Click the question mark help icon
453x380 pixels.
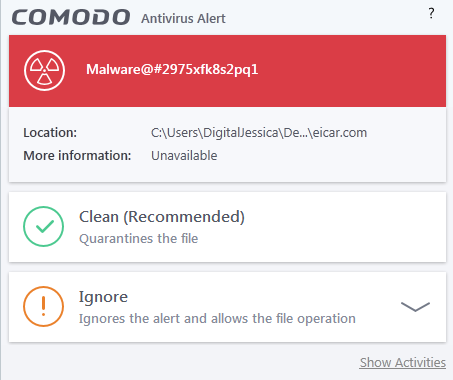tap(431, 13)
